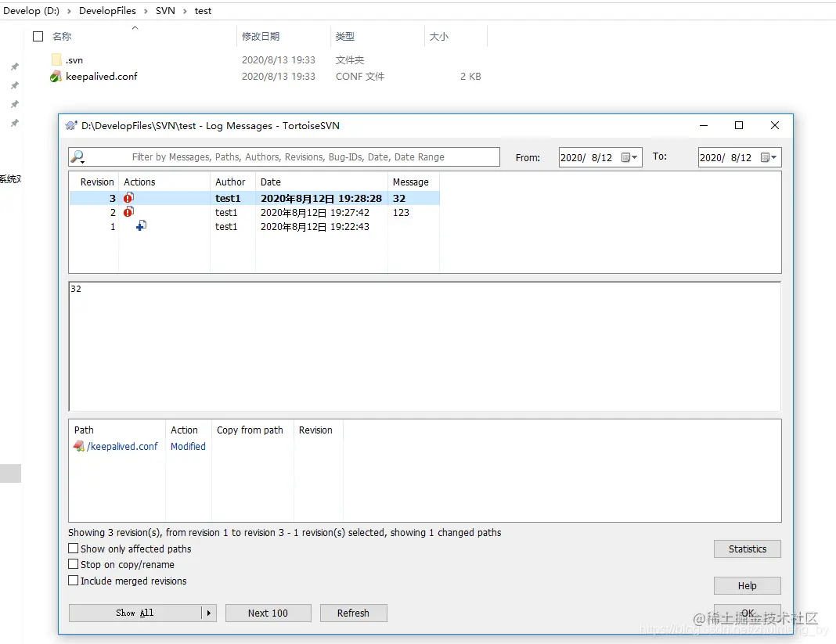The height and width of the screenshot is (644, 836).
Task: Open the Statistics dialog
Action: click(748, 549)
